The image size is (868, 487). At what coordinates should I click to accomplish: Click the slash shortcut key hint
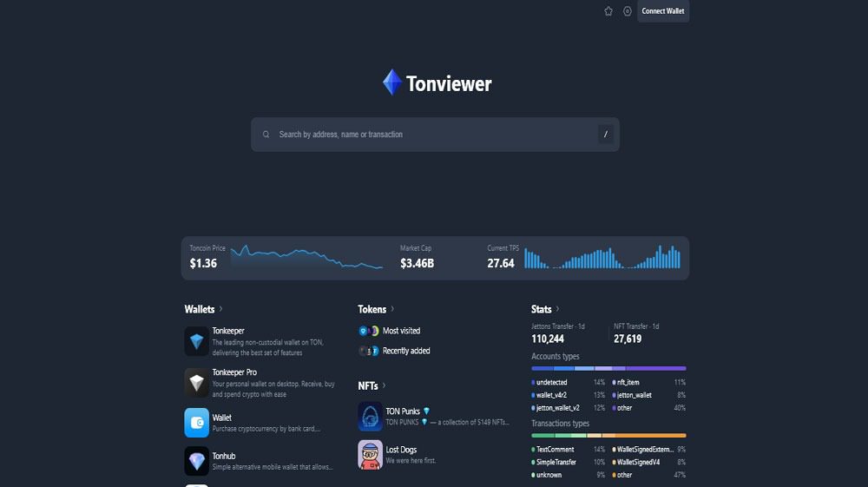pos(606,135)
